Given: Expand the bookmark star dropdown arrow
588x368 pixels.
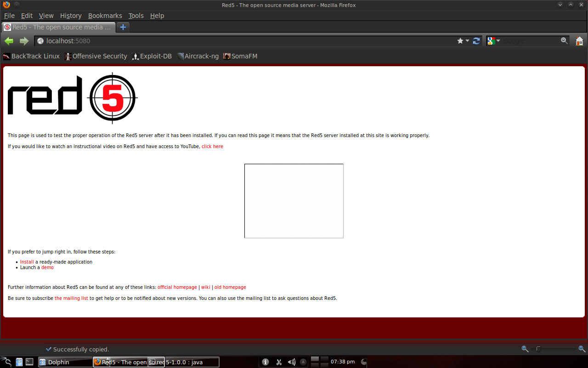Looking at the screenshot, I should click(x=468, y=40).
